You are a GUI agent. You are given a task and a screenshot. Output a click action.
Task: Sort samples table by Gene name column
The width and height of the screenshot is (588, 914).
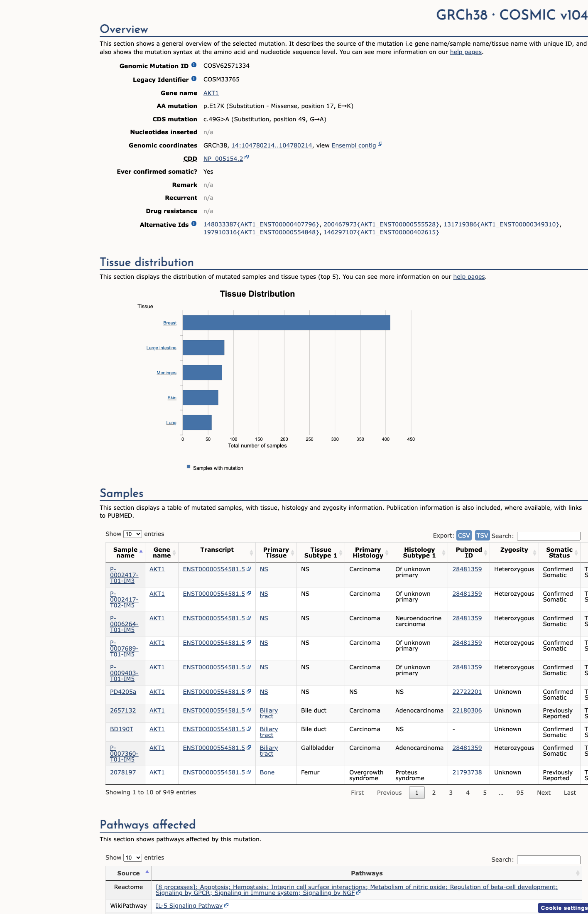pyautogui.click(x=162, y=553)
